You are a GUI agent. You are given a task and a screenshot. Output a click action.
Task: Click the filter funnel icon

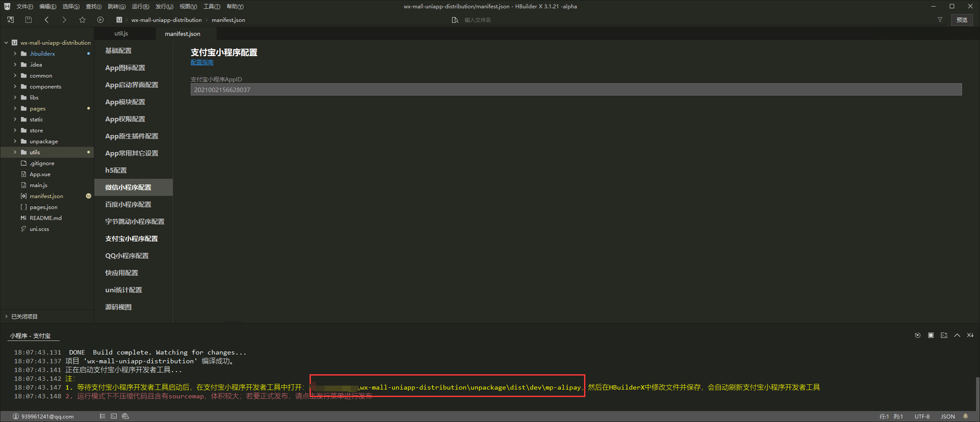(x=940, y=20)
